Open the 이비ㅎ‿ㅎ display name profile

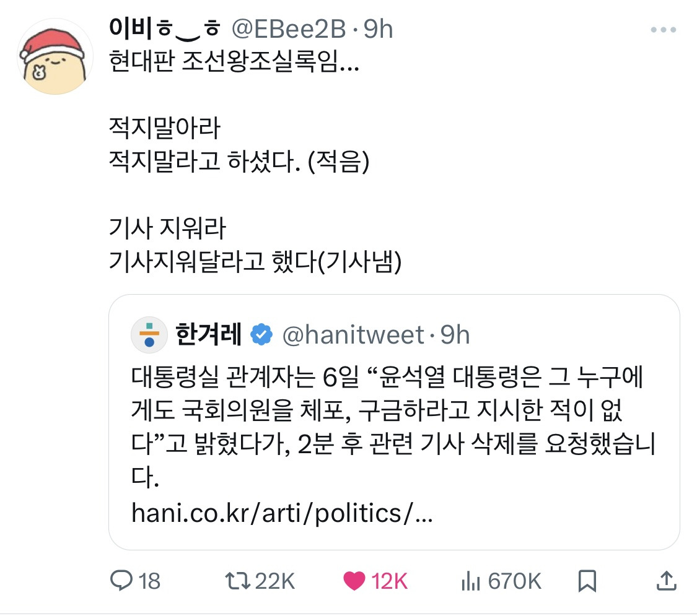pos(164,28)
